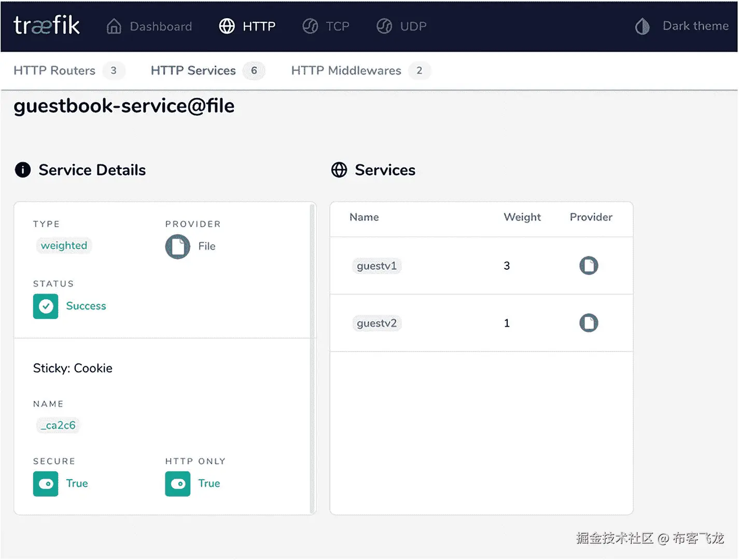This screenshot has height=560, width=739.
Task: Open the HTTP Routers tab
Action: [54, 71]
